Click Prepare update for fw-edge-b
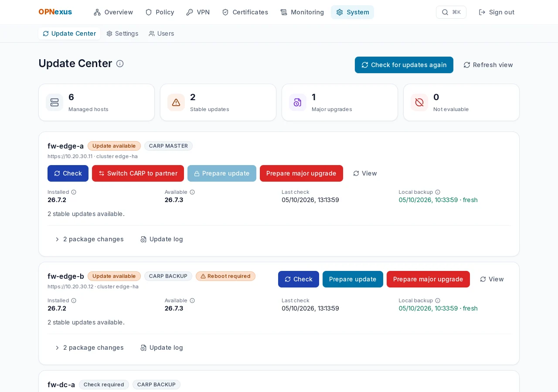The width and height of the screenshot is (558, 392). tap(353, 279)
